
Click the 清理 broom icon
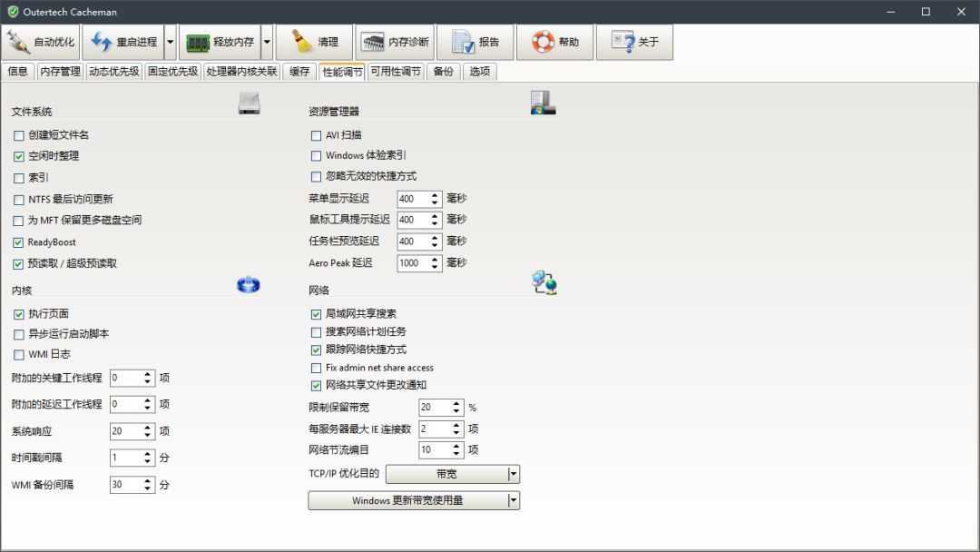pos(300,42)
